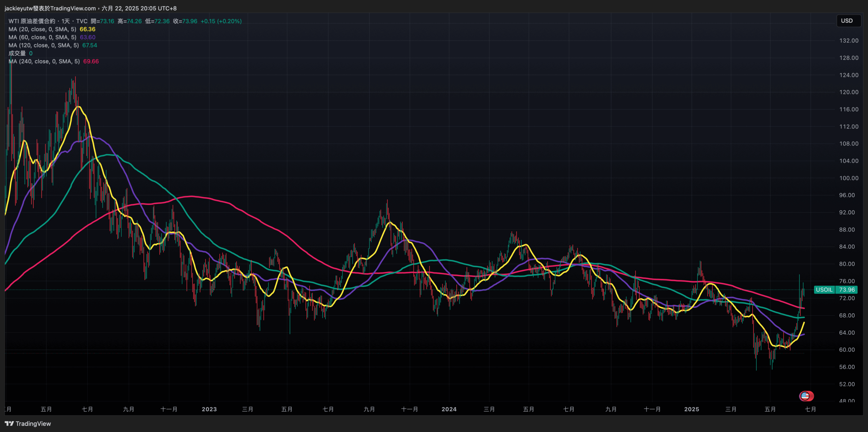Click the 100.00 price axis label

tap(849, 178)
